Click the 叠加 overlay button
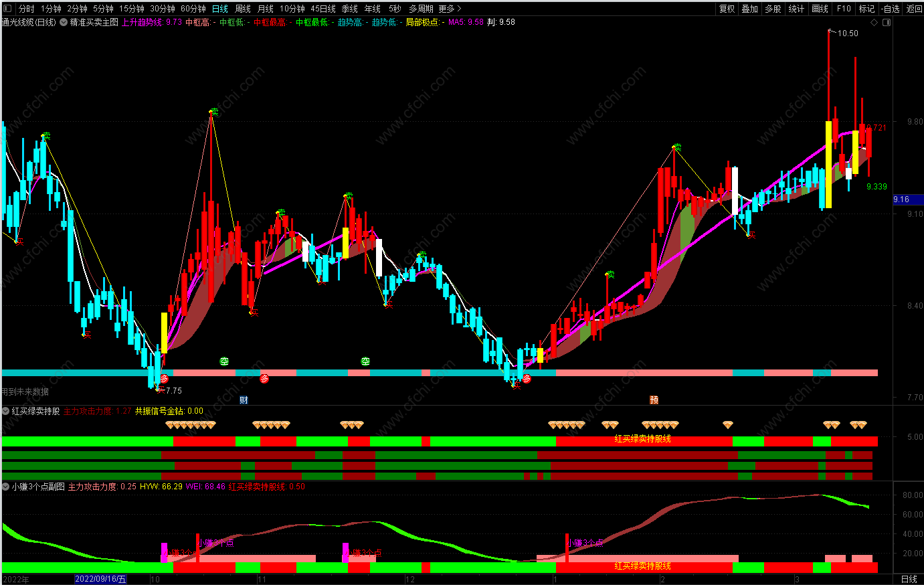Image resolution: width=924 pixels, height=585 pixels. (x=750, y=9)
